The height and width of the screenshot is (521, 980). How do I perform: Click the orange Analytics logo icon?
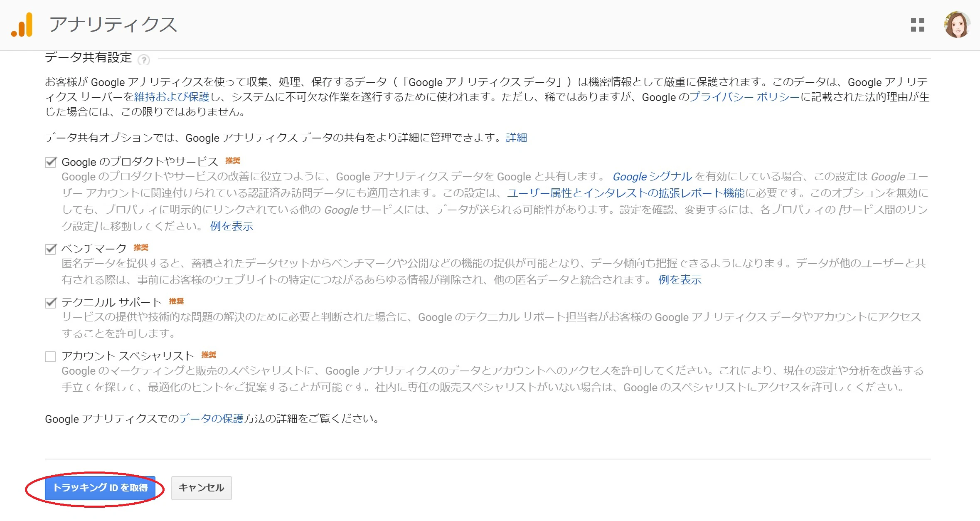coord(22,25)
